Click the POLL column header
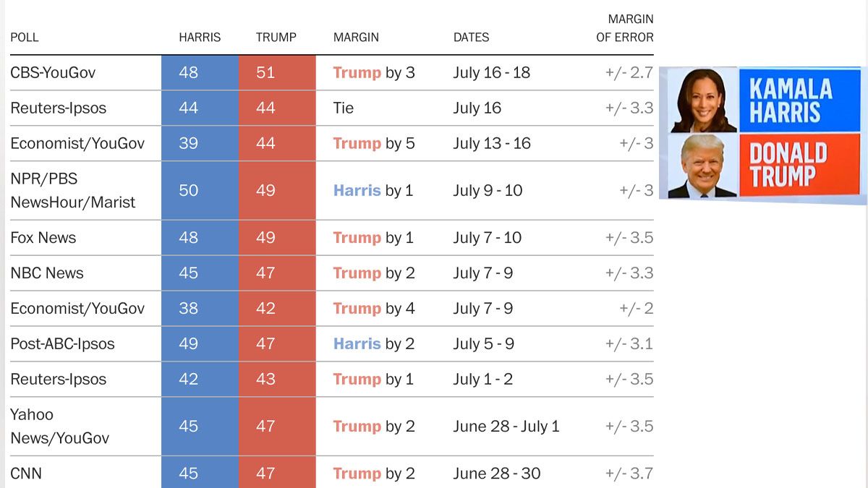The height and width of the screenshot is (488, 868). pos(25,37)
